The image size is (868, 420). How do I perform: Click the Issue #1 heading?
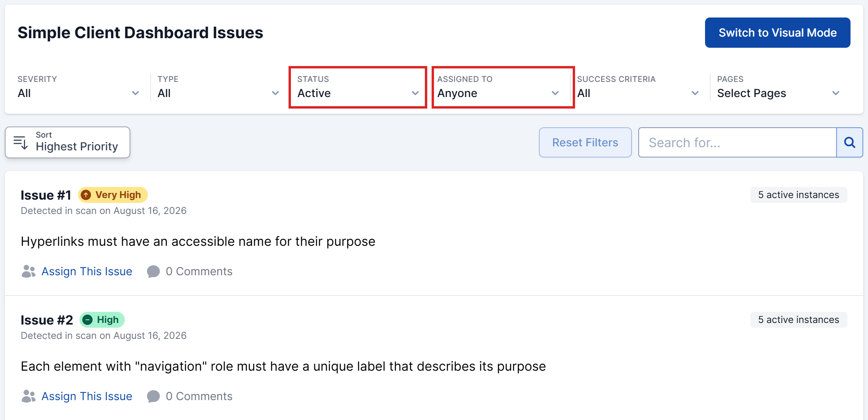(x=46, y=195)
